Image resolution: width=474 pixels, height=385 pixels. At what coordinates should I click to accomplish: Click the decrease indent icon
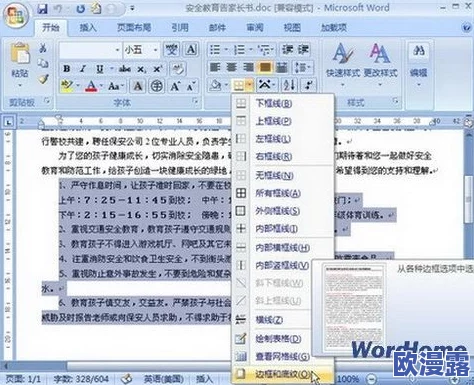coord(287,49)
